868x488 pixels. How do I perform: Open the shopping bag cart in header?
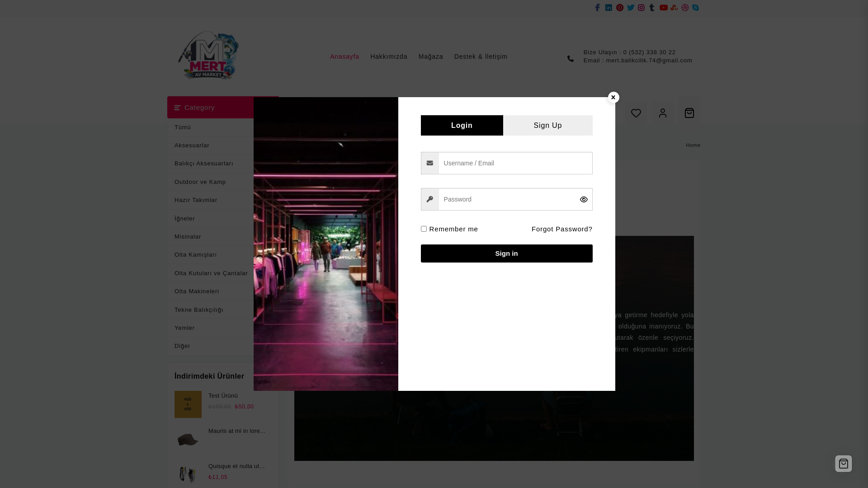[689, 113]
